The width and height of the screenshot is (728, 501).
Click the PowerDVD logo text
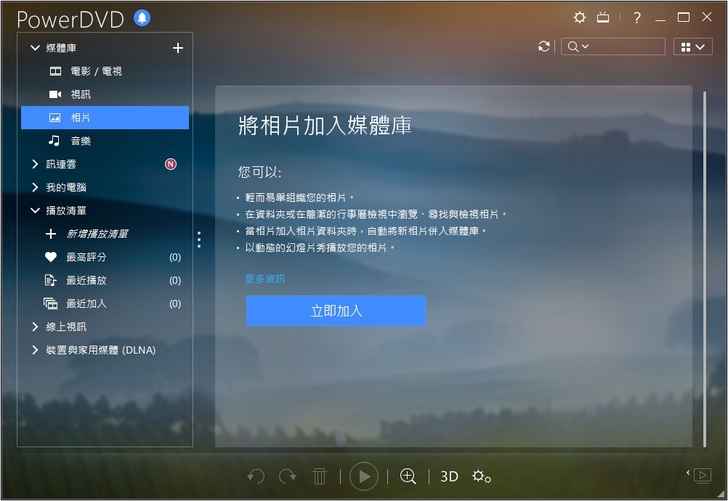click(70, 20)
